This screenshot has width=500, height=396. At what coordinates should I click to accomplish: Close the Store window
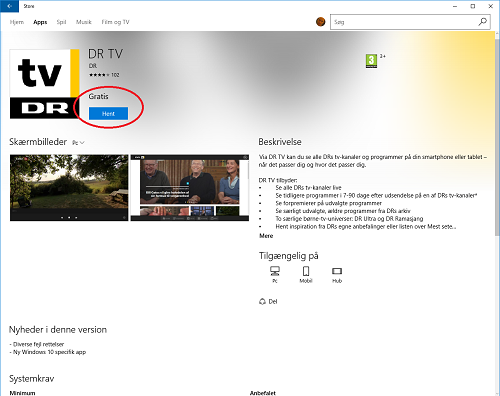491,6
